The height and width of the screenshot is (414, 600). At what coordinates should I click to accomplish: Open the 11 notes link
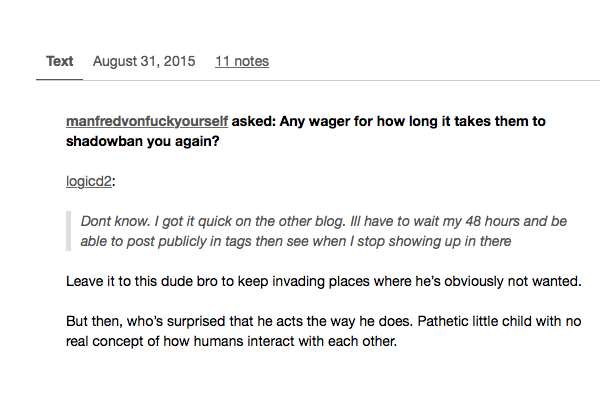click(242, 61)
